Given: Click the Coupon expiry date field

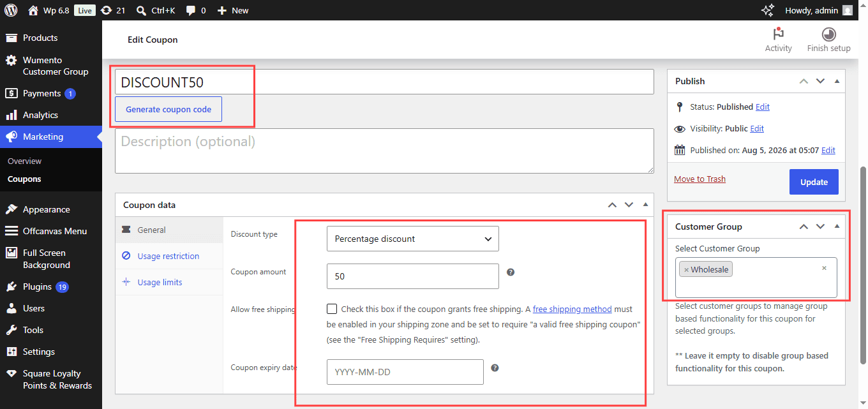Looking at the screenshot, I should pyautogui.click(x=405, y=372).
